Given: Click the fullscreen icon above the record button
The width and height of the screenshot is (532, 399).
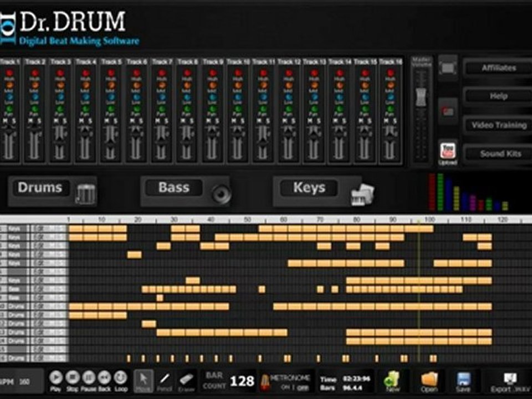Looking at the screenshot, I should pyautogui.click(x=448, y=68).
